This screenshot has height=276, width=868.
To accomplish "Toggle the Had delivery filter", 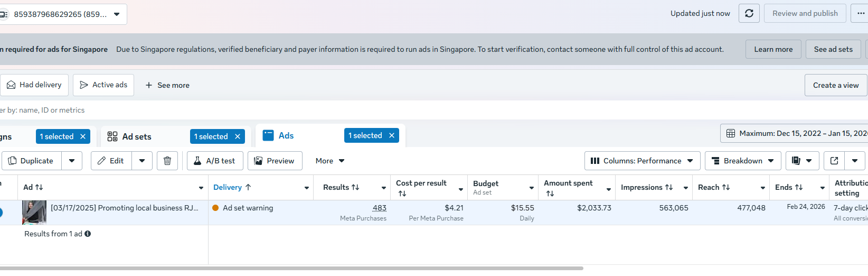I will pyautogui.click(x=34, y=85).
